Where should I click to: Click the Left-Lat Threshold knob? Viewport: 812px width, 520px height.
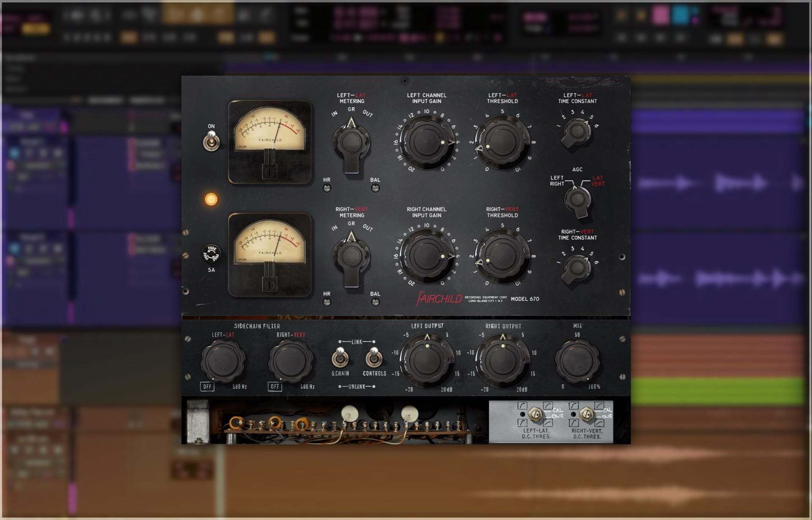pyautogui.click(x=502, y=142)
